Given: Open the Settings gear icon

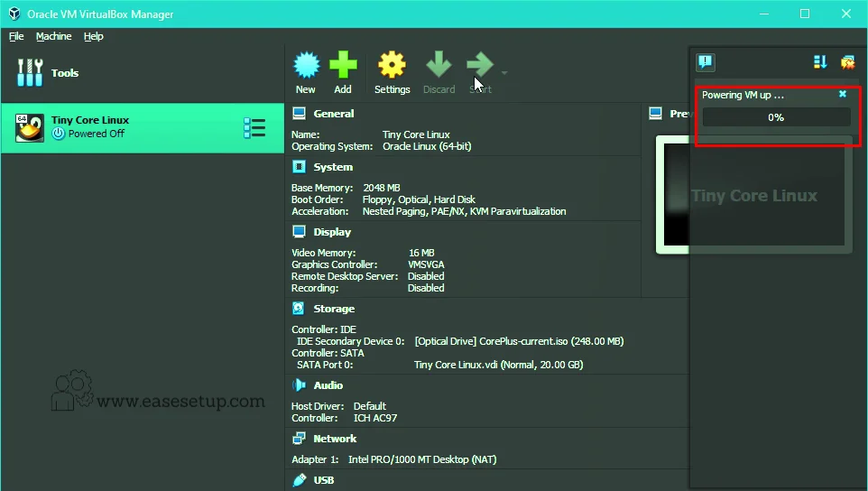Looking at the screenshot, I should pyautogui.click(x=392, y=65).
